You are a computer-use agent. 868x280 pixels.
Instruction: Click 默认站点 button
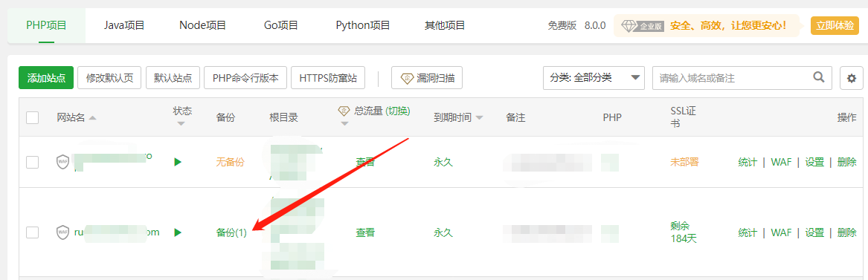(x=173, y=78)
